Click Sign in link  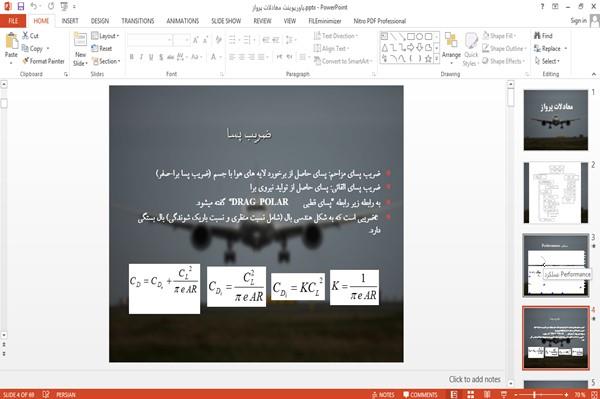[578, 21]
